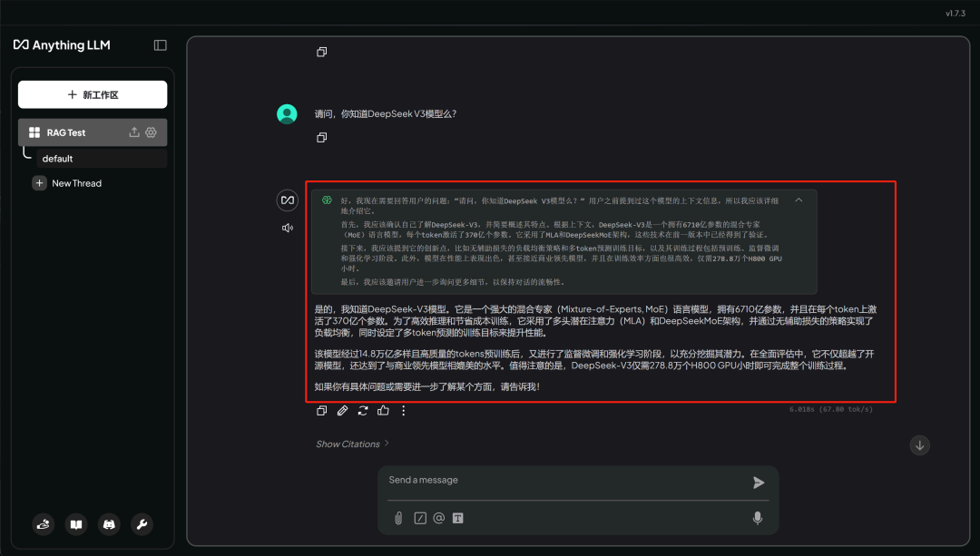Attach a file with the paperclip icon
This screenshot has height=556, width=980.
point(398,518)
